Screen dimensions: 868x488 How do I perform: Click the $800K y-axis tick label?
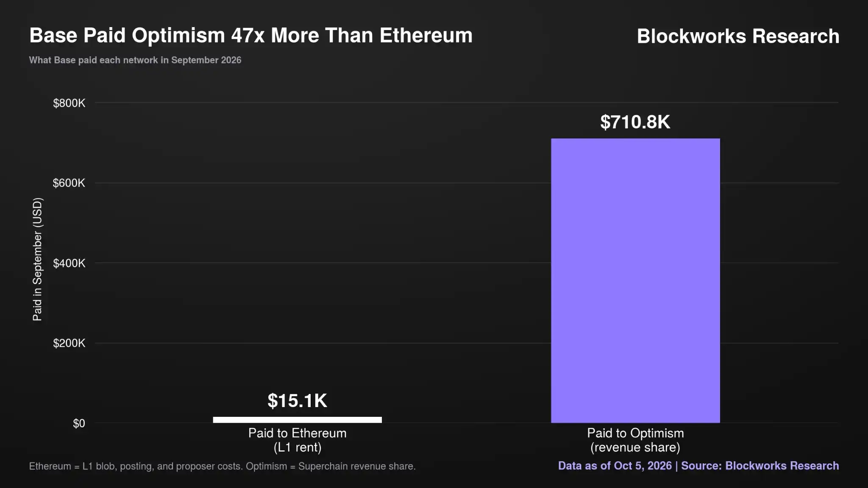pos(69,103)
